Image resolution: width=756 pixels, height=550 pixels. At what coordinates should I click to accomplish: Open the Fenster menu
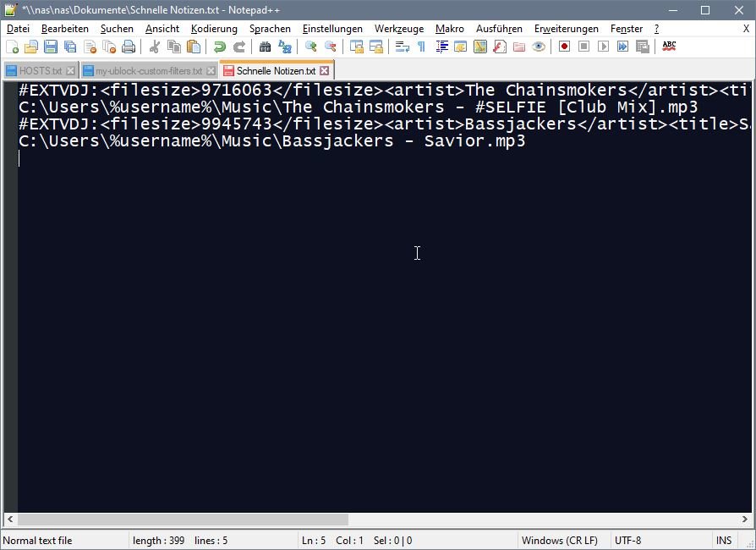click(x=627, y=29)
